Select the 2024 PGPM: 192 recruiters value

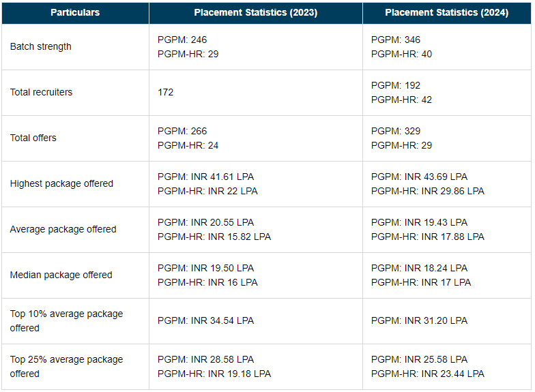point(396,86)
